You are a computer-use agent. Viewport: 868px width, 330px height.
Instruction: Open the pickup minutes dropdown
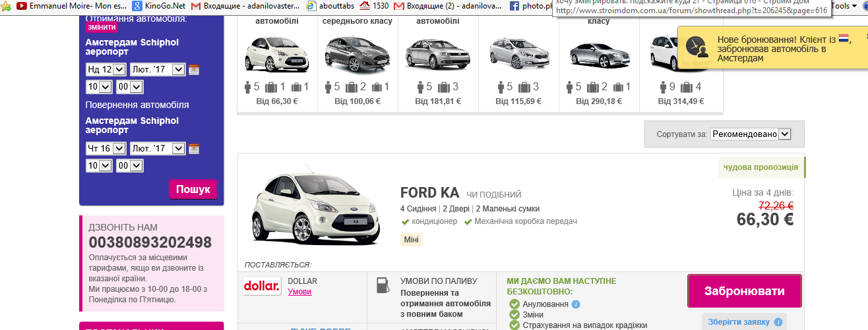click(x=129, y=87)
